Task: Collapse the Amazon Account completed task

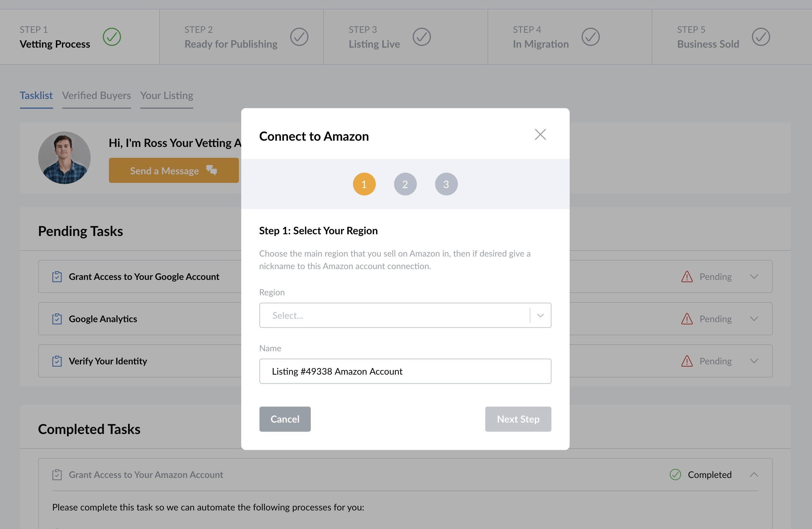Action: [x=754, y=475]
